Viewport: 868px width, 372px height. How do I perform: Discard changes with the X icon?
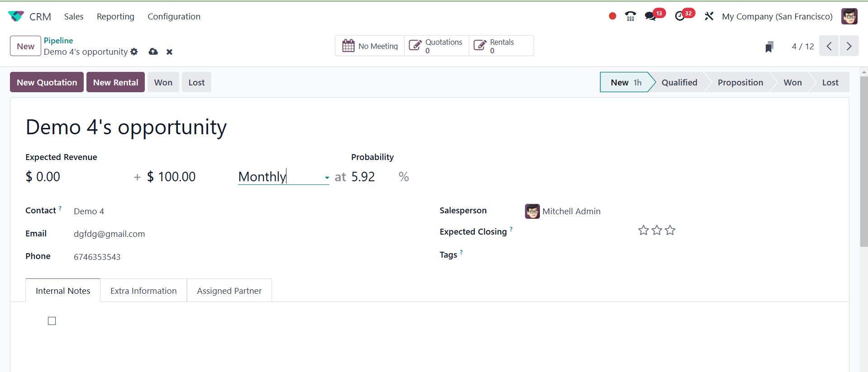[x=169, y=52]
